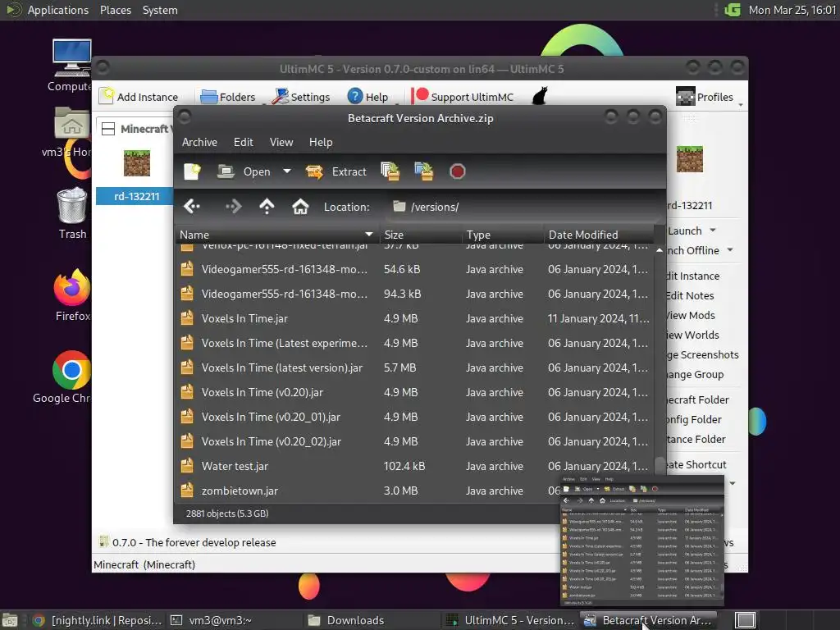Open Folders in UltimMC toolbar
The width and height of the screenshot is (840, 630).
(x=228, y=97)
